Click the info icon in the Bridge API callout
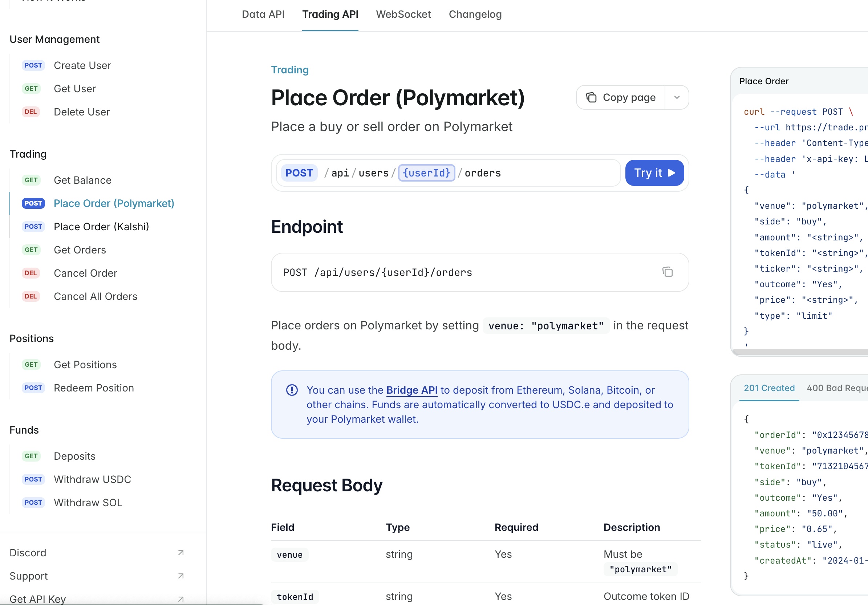868x605 pixels. (292, 390)
